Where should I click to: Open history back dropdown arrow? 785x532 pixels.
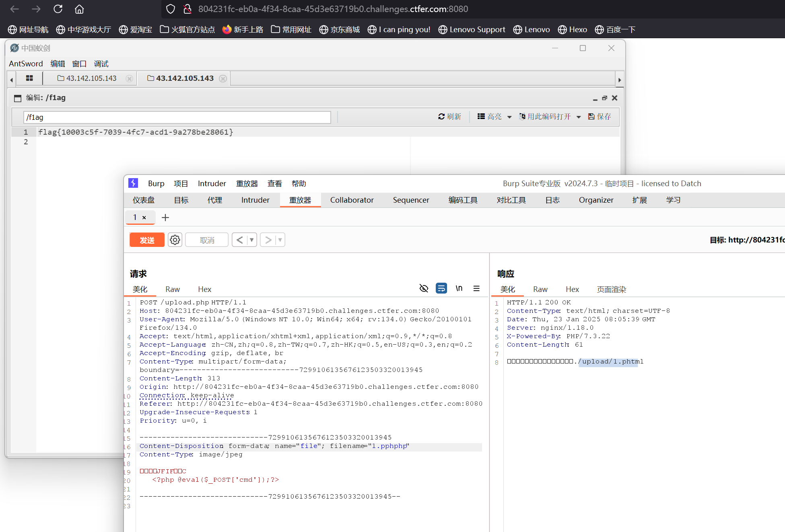tap(252, 240)
